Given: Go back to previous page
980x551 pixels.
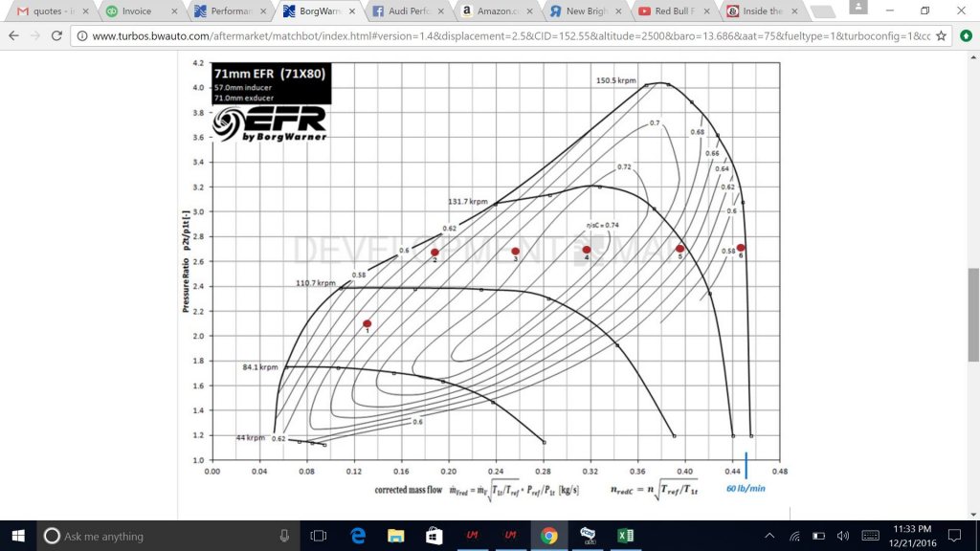Looking at the screenshot, I should [13, 36].
